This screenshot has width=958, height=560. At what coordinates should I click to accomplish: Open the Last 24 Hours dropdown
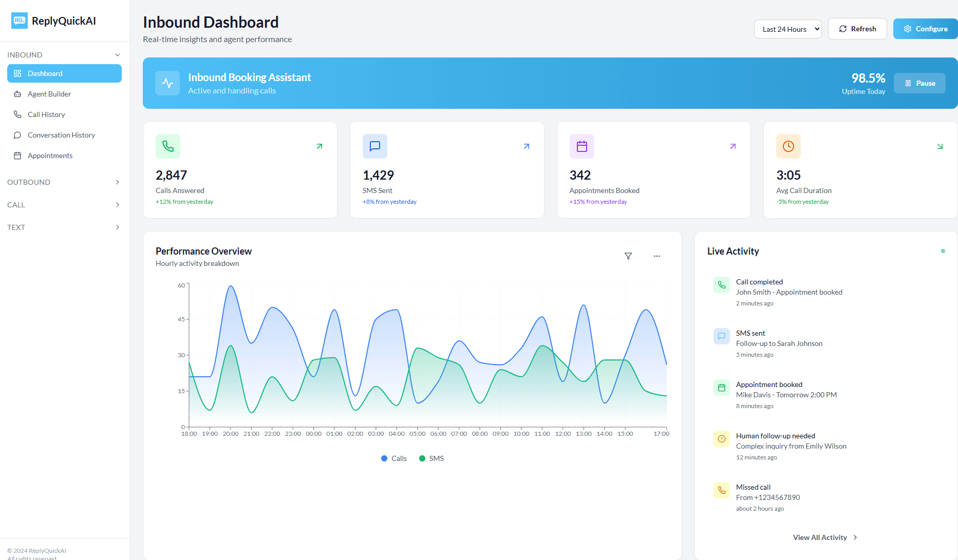point(787,29)
